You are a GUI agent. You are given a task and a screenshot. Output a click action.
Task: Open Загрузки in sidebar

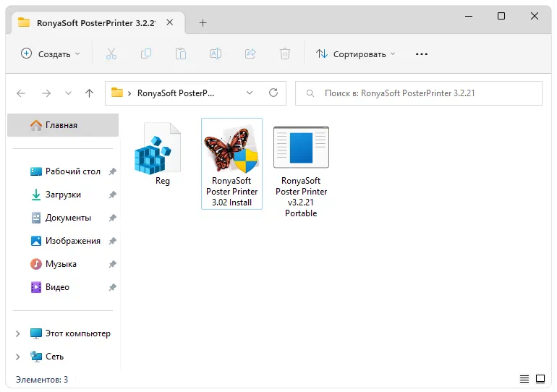63,195
